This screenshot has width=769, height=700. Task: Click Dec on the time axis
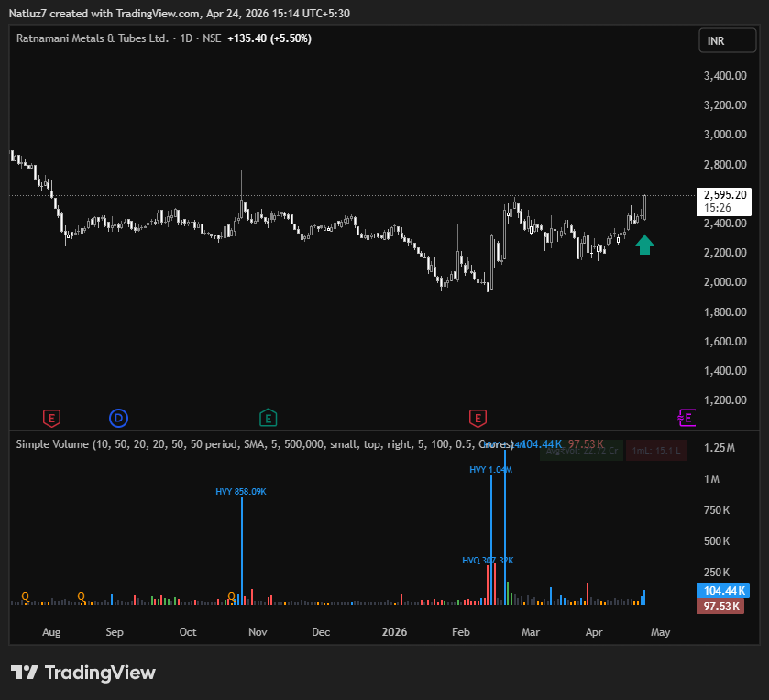(321, 632)
